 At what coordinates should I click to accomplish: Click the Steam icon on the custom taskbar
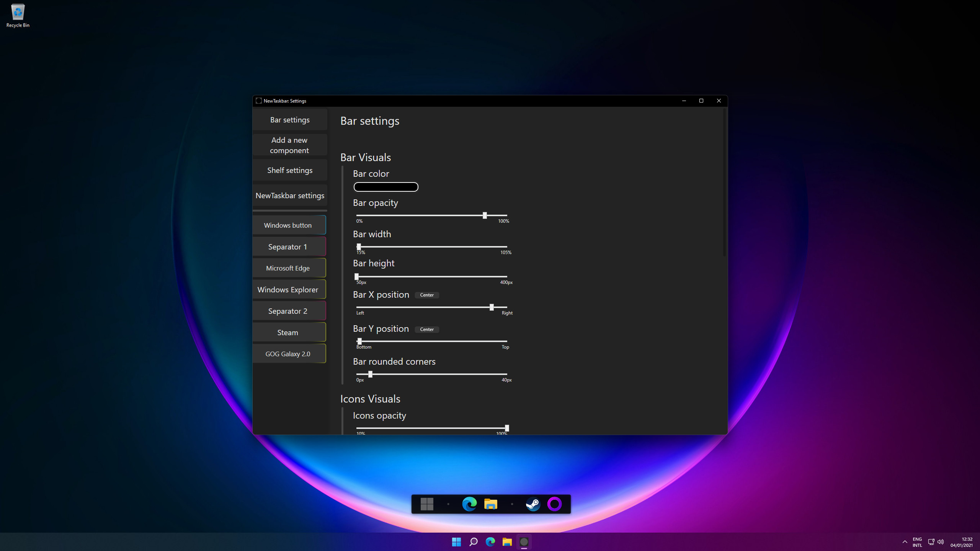(534, 504)
